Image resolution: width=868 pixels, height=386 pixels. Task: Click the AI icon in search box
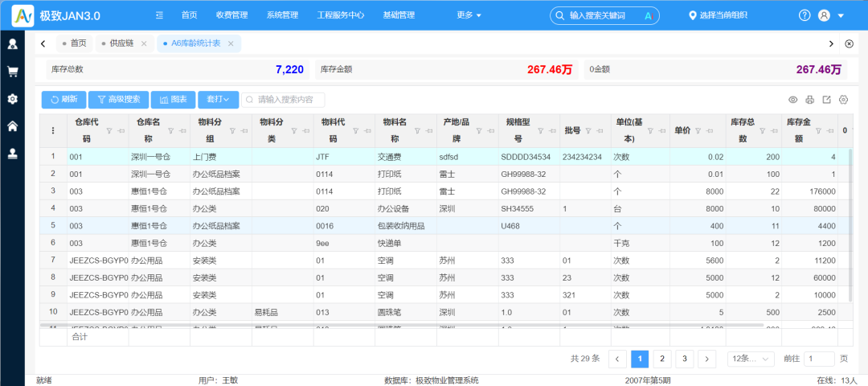(649, 15)
